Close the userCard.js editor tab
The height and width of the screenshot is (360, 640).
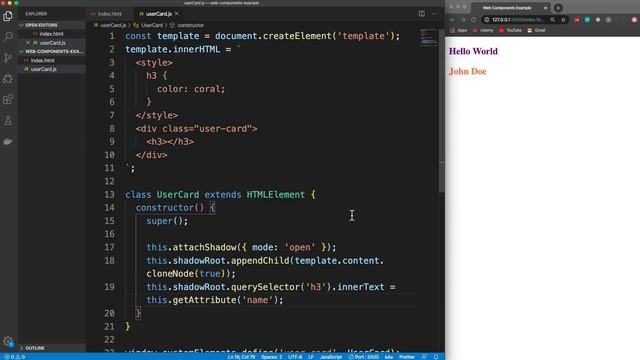coord(177,13)
